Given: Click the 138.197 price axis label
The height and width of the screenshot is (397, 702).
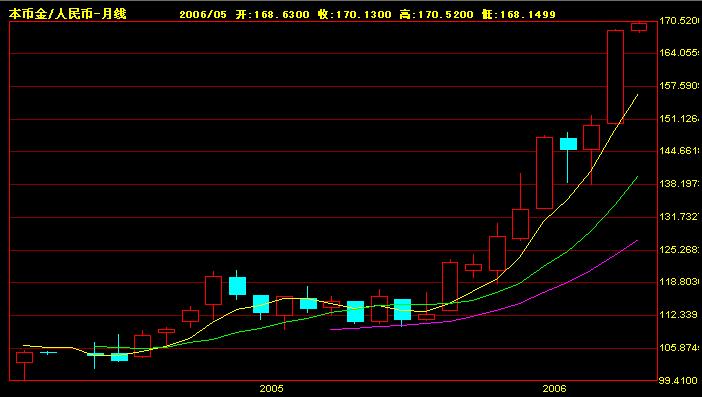Looking at the screenshot, I should [x=680, y=184].
